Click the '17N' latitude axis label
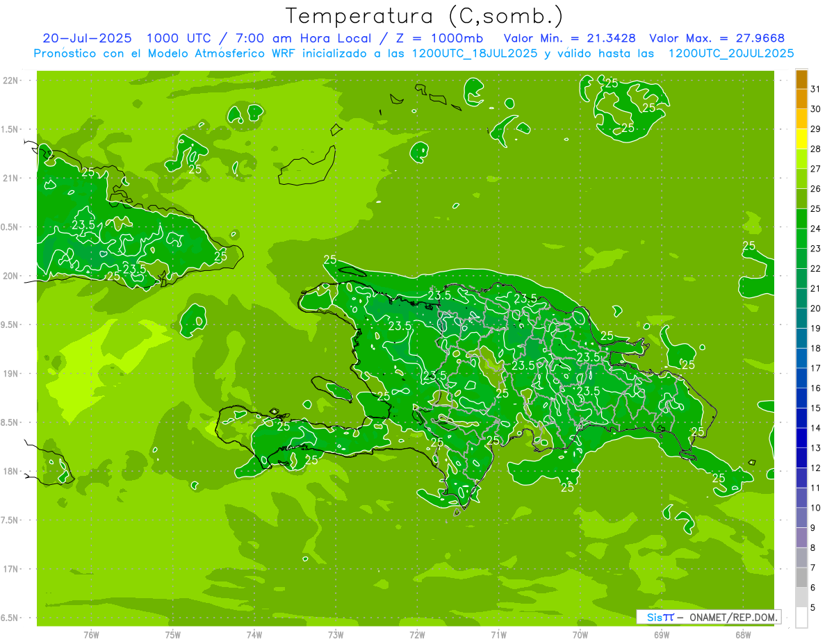 (10, 569)
